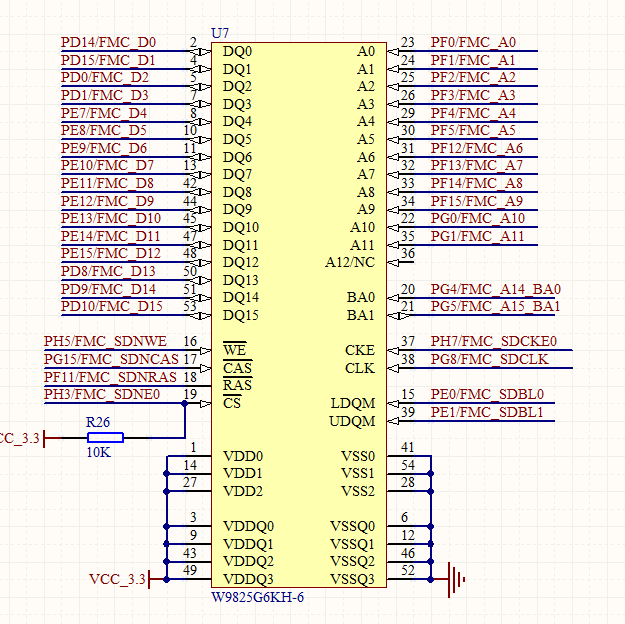Click the CLK pin name inside U7
The width and height of the screenshot is (625, 624).
tap(360, 368)
